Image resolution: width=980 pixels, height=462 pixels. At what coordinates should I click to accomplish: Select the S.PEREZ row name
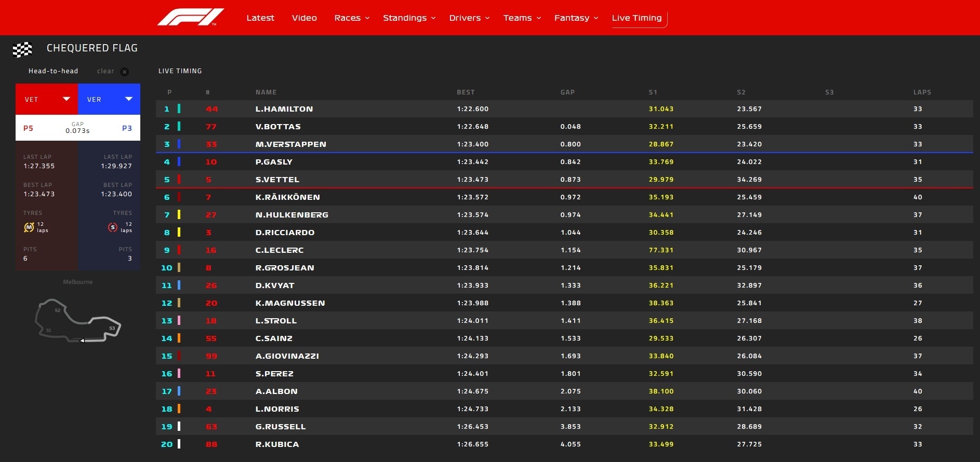click(274, 374)
